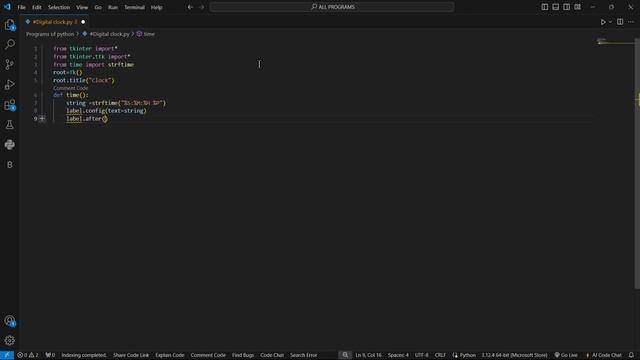Go forward with the right arrow
This screenshot has height=360, width=640.
(x=202, y=7)
